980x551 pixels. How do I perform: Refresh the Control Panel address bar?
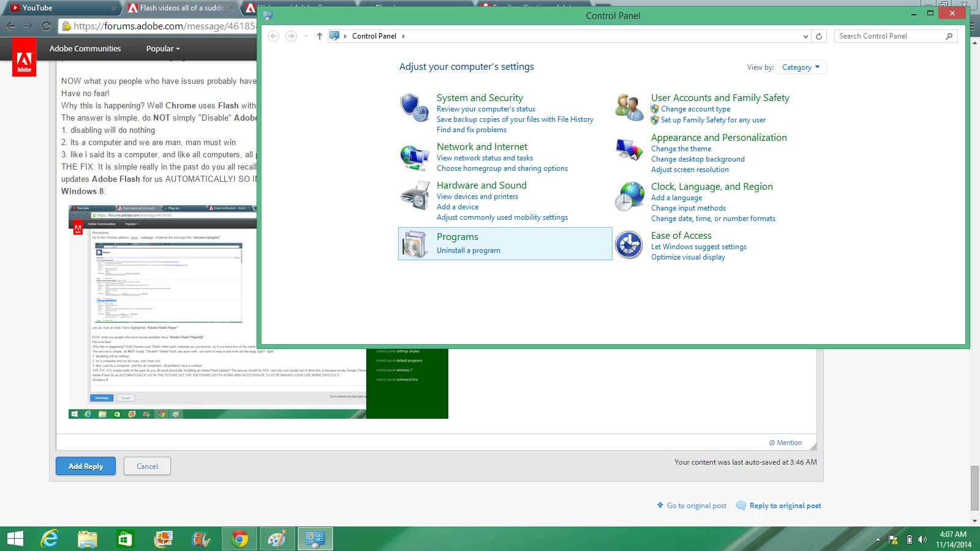[x=819, y=36]
